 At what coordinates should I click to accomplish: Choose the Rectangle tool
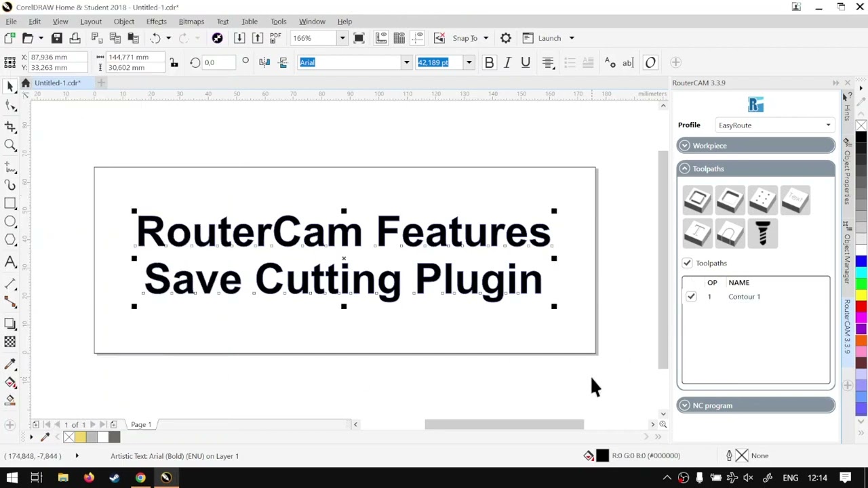[10, 203]
